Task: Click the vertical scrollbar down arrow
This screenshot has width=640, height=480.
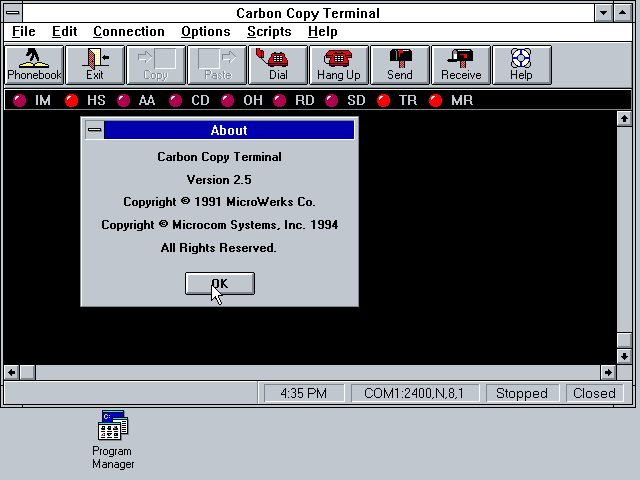Action: [x=624, y=356]
